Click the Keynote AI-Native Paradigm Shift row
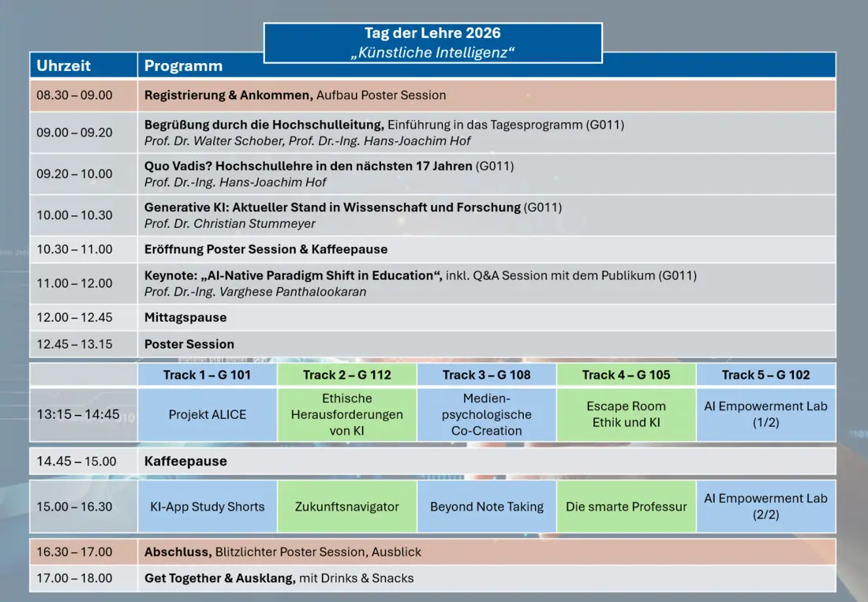Screen dimensions: 868x602 [x=433, y=283]
